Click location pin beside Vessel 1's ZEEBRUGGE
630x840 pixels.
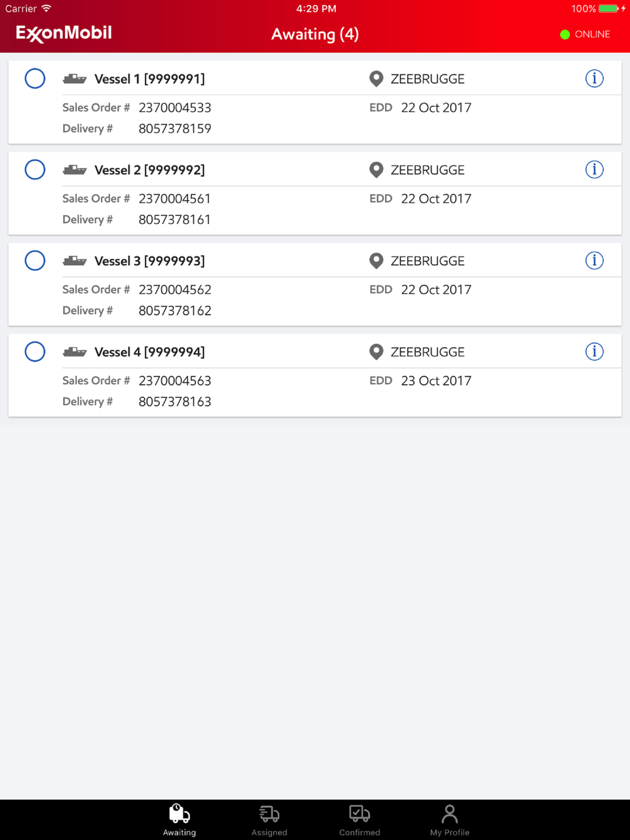point(376,79)
